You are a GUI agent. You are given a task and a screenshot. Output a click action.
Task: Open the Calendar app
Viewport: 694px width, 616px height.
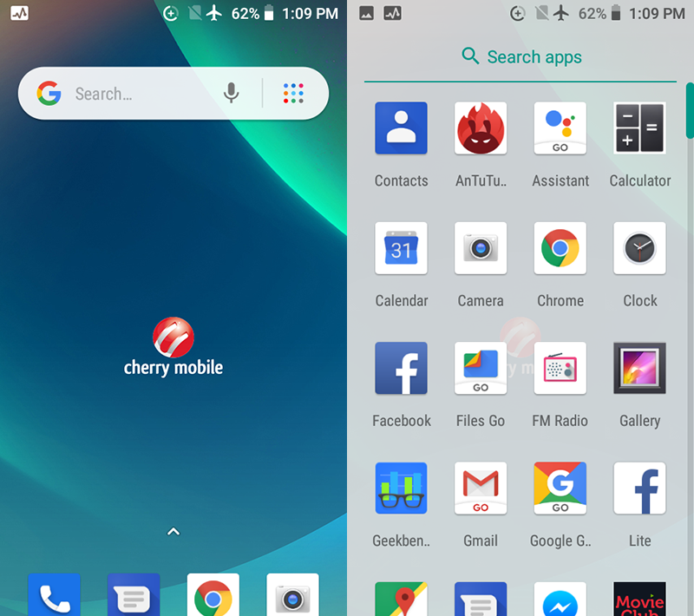[401, 248]
